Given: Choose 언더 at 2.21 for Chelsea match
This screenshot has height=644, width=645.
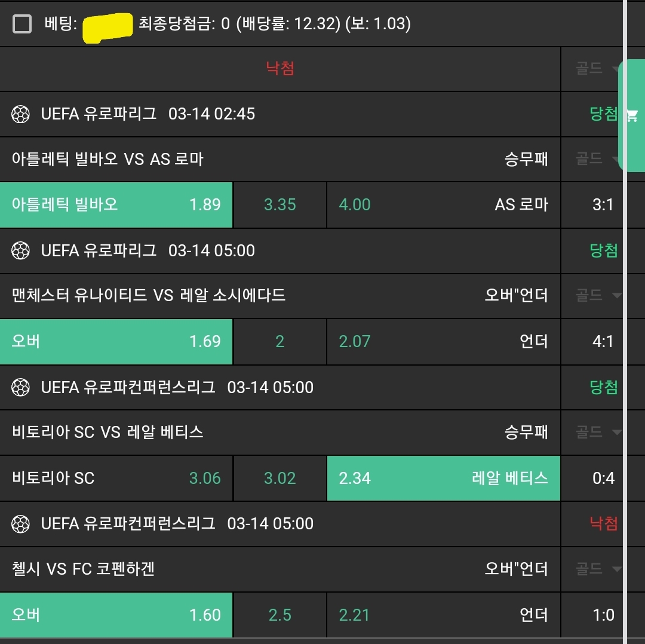Looking at the screenshot, I should [443, 615].
